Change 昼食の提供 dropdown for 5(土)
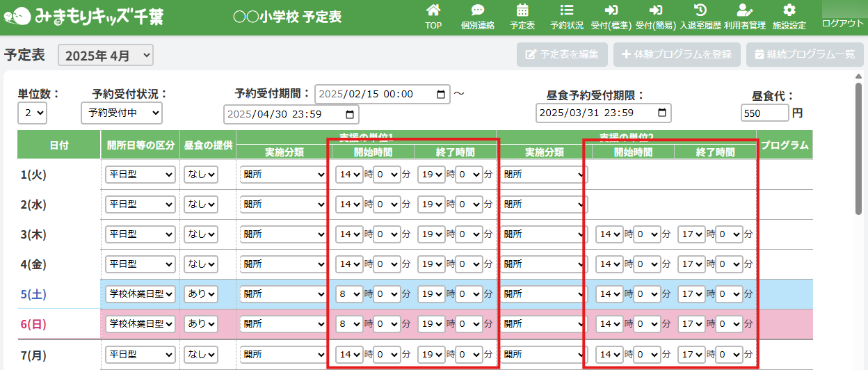 200,294
